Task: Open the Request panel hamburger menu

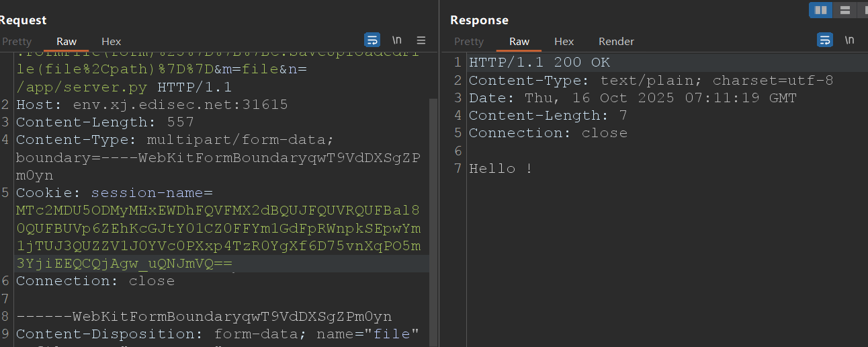Action: [x=421, y=40]
